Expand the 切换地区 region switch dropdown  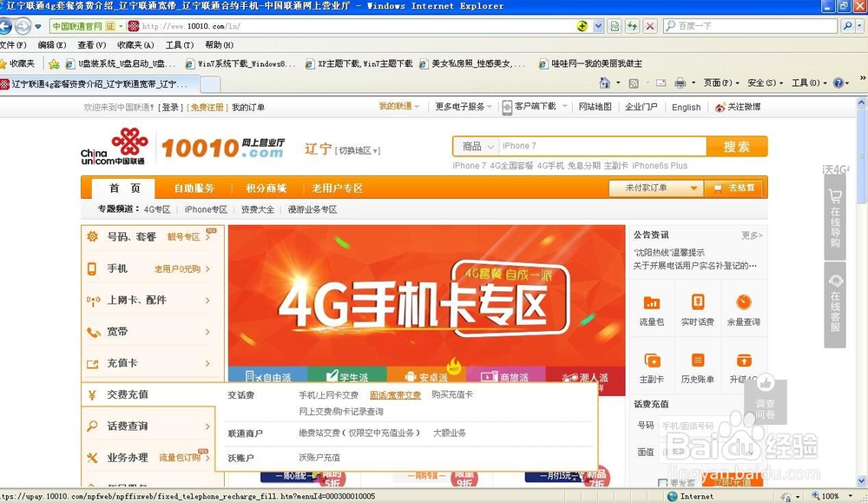356,149
